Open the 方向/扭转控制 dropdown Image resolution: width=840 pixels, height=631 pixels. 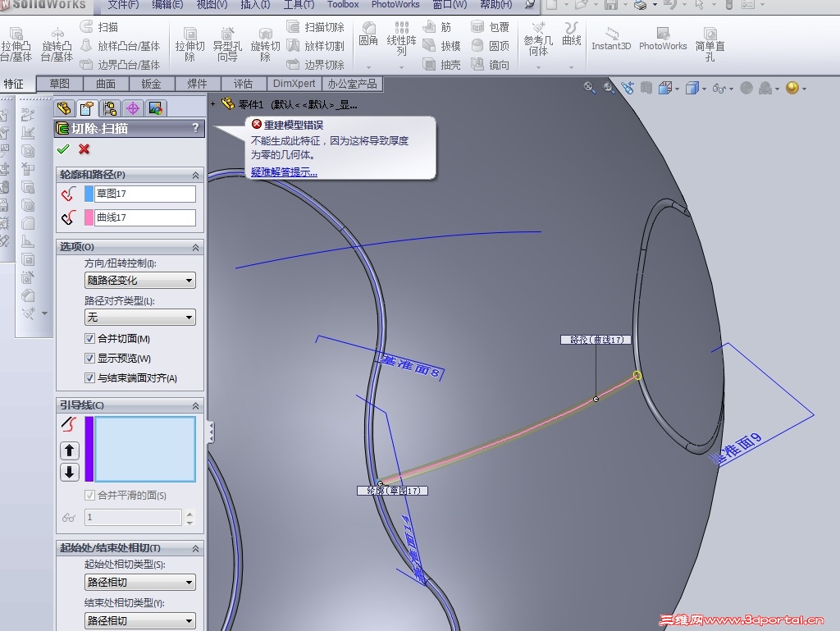[140, 281]
